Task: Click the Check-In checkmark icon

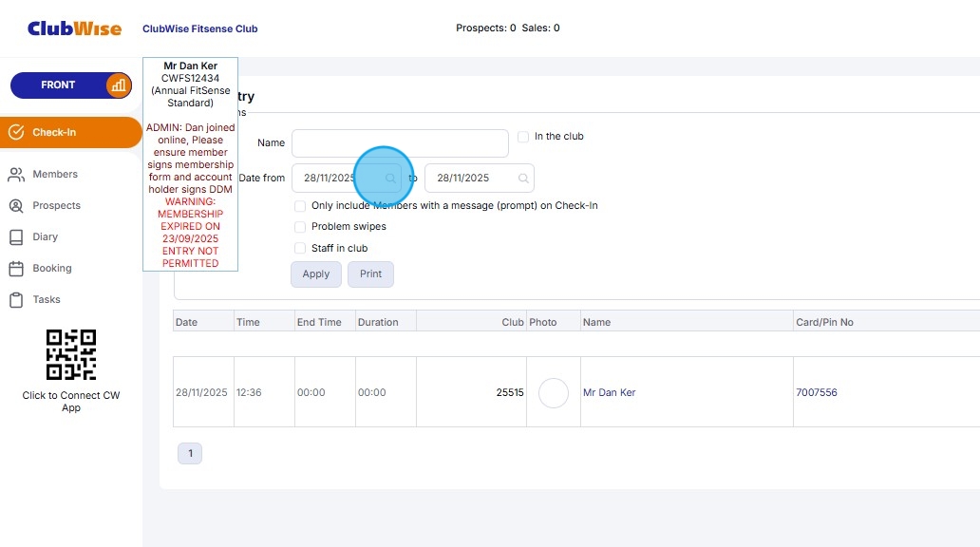Action: click(16, 132)
